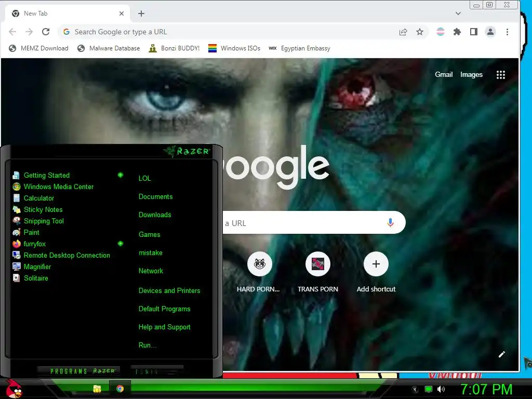Open the File Explorer taskbar icon
Image resolution: width=532 pixels, height=399 pixels.
(x=97, y=389)
